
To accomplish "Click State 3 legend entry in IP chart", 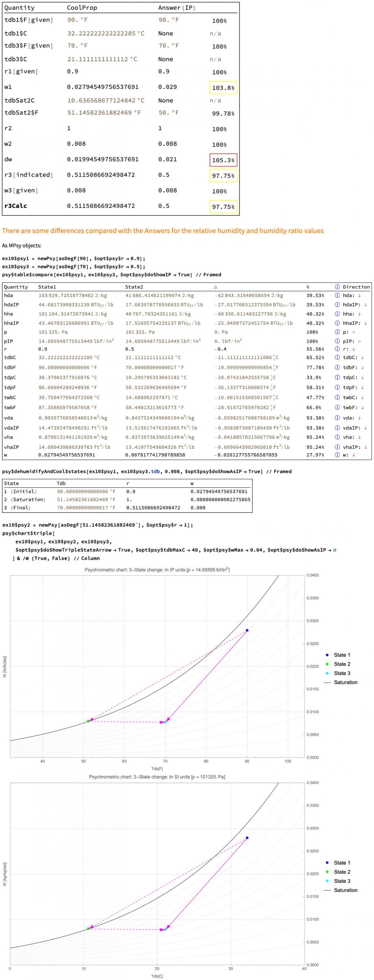I will coord(341,673).
